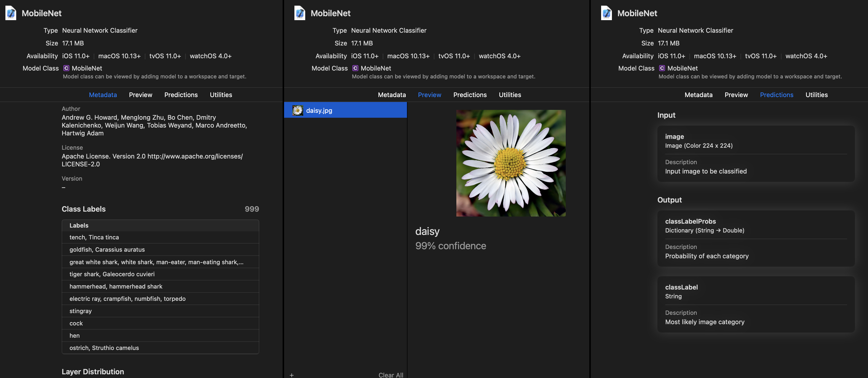The width and height of the screenshot is (868, 378).
Task: Switch to Predictions tab in the left panel
Action: tap(181, 95)
